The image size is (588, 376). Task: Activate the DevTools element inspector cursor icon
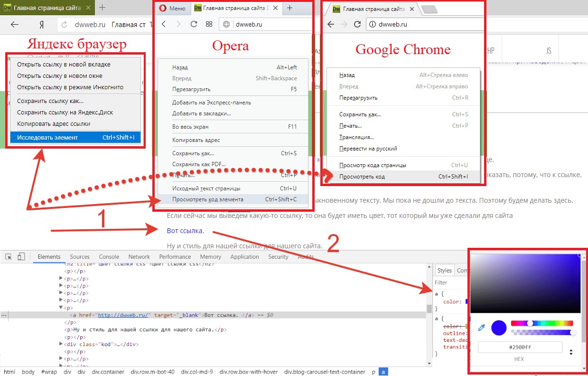[9, 257]
